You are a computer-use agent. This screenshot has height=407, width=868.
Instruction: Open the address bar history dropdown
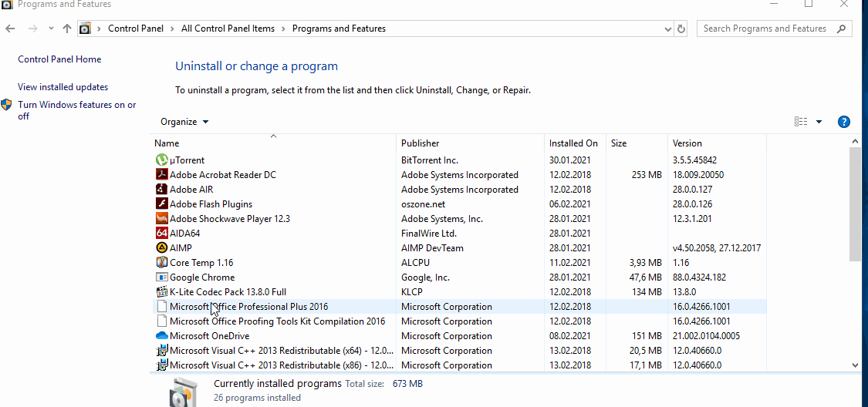click(667, 29)
